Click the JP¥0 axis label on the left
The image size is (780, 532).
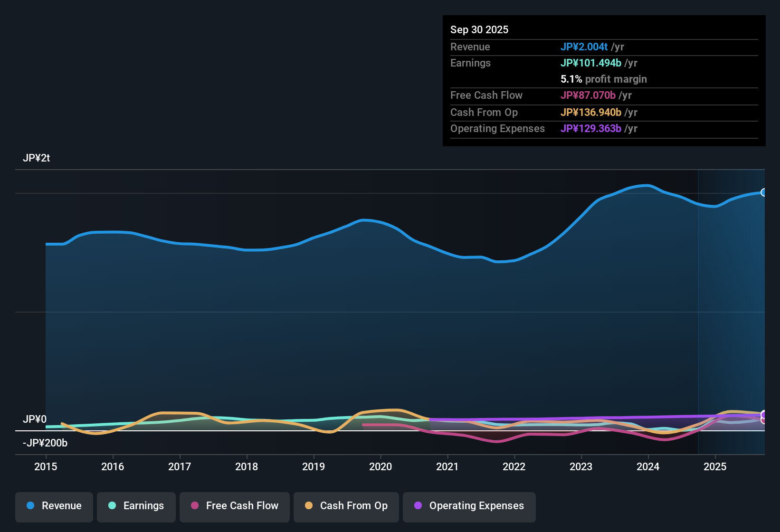coord(35,419)
